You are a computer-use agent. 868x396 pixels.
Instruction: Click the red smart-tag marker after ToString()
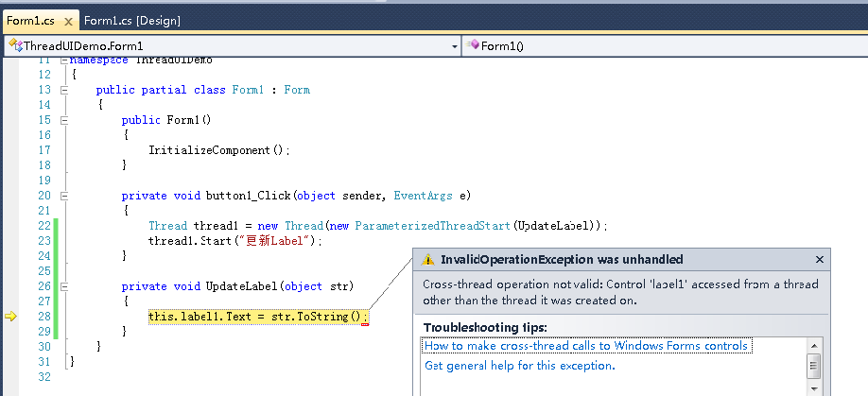click(365, 325)
